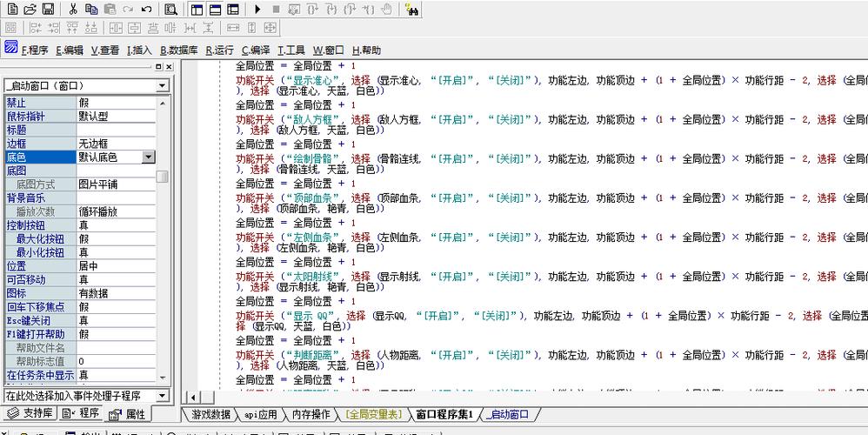Click the float button on left panel header

pos(159,67)
